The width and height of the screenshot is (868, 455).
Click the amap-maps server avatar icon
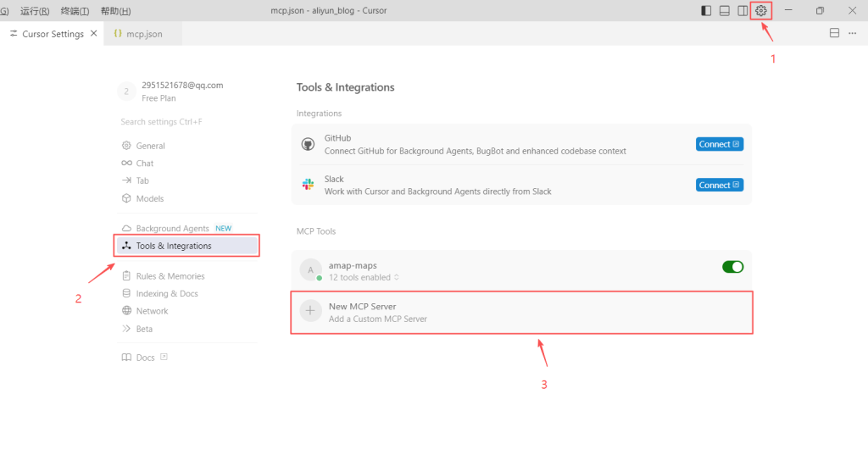310,270
